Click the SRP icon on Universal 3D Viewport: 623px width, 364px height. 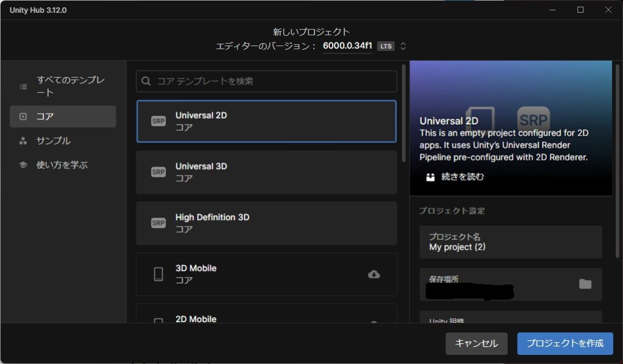tap(158, 172)
